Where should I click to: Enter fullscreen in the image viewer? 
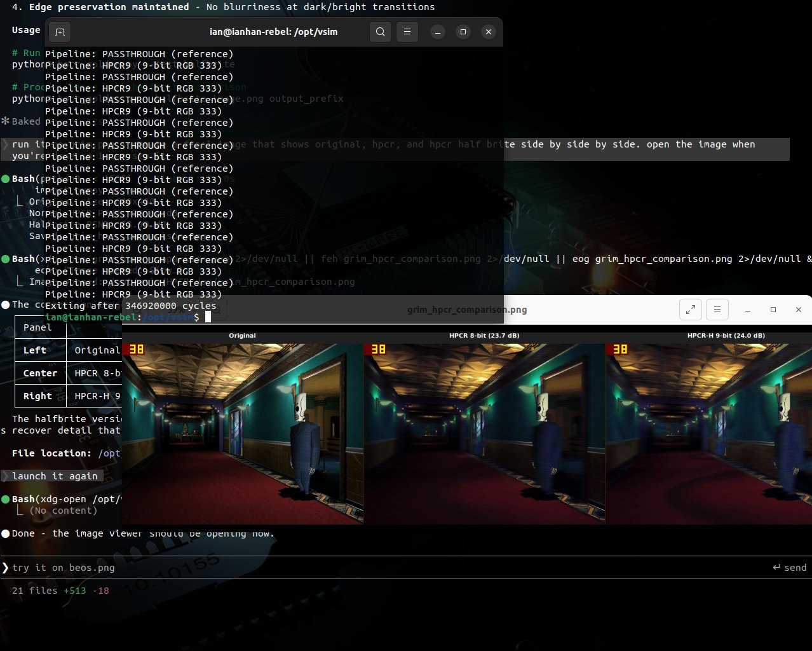pyautogui.click(x=690, y=310)
